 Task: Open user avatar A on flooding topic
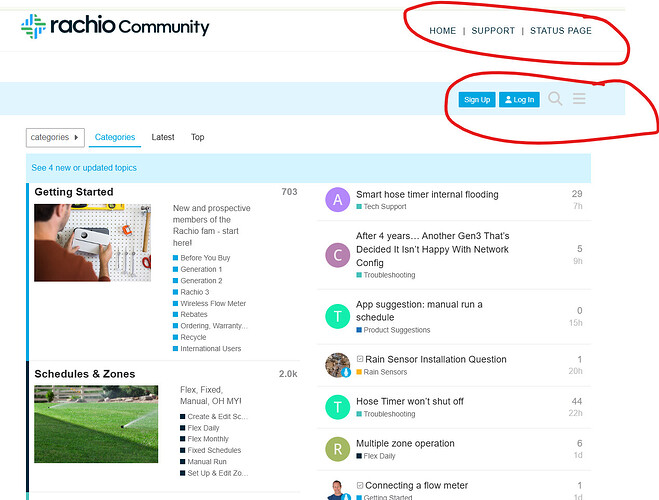pos(337,200)
